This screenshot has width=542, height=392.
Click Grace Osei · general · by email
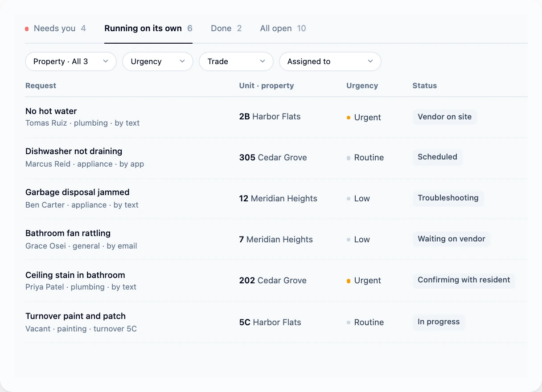click(81, 246)
